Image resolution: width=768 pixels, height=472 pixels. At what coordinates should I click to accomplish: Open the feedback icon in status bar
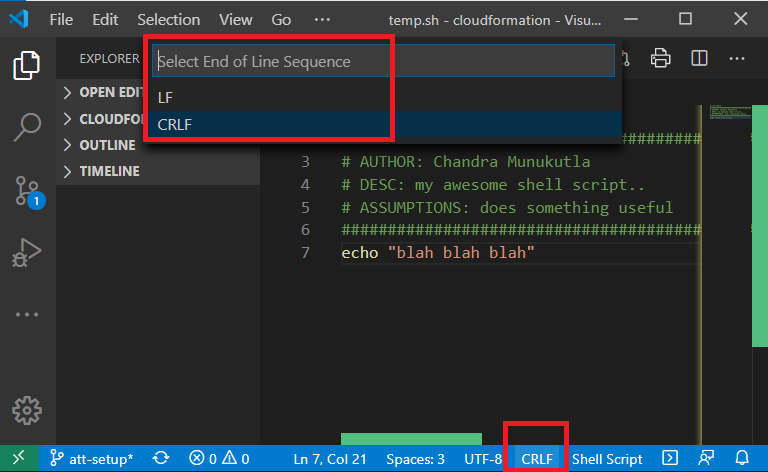coord(706,458)
